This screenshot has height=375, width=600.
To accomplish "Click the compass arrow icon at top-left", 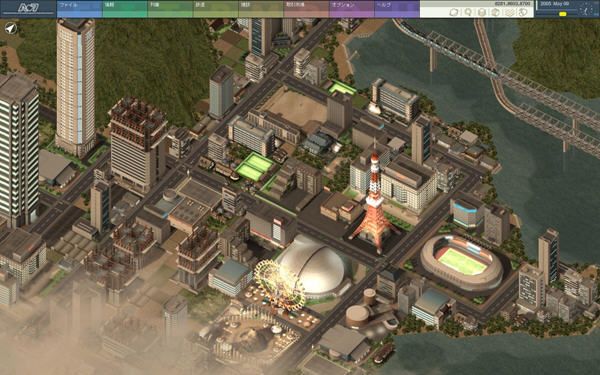I will 11,29.
